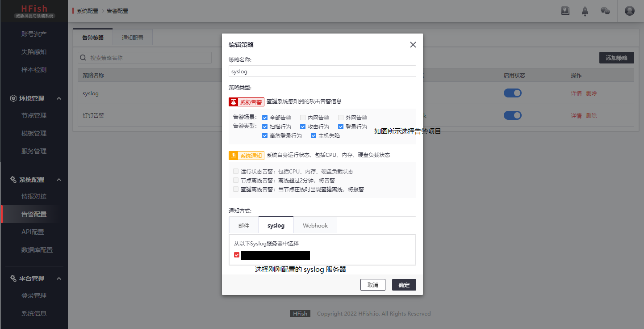Click the syslog strategy name in table
The image size is (644, 329).
[x=91, y=93]
